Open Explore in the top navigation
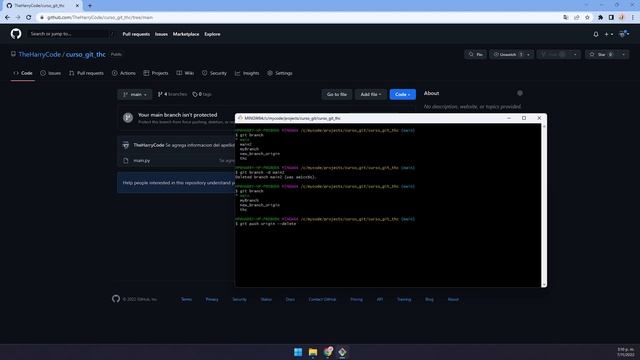This screenshot has height=360, width=640. pos(212,34)
